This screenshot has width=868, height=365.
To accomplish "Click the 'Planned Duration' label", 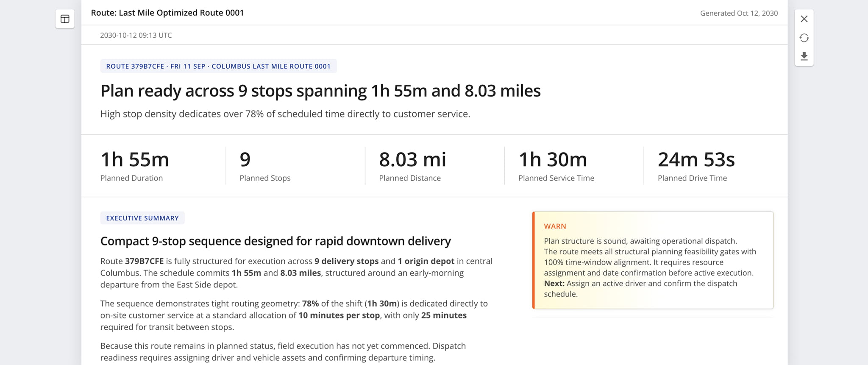I will [x=131, y=178].
